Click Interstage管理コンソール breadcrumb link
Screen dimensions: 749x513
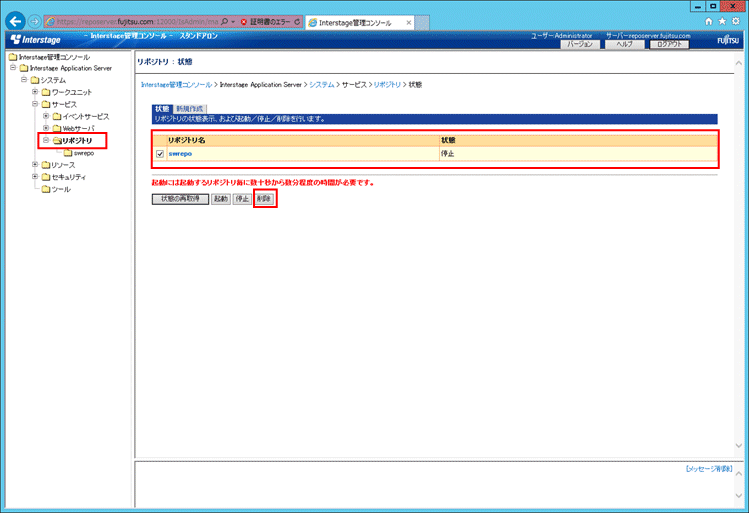(x=176, y=85)
